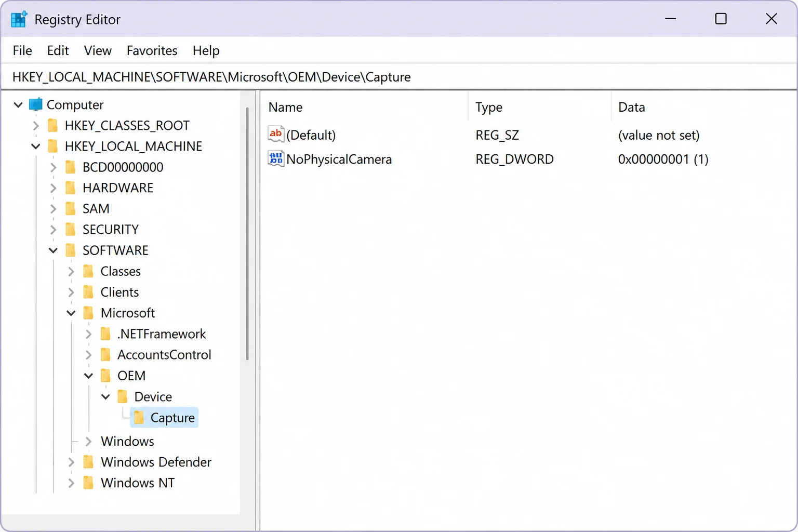Viewport: 798px width, 532px height.
Task: Click the (value not set) data cell
Action: click(659, 135)
